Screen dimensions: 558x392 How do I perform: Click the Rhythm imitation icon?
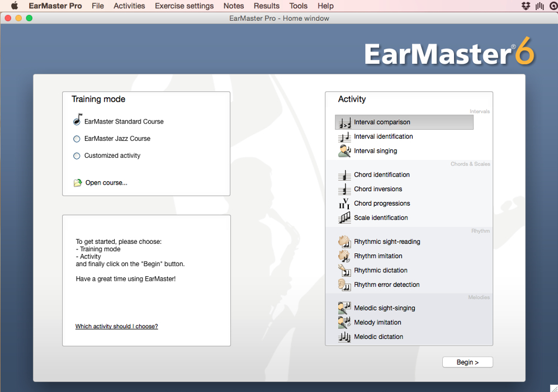click(x=344, y=256)
